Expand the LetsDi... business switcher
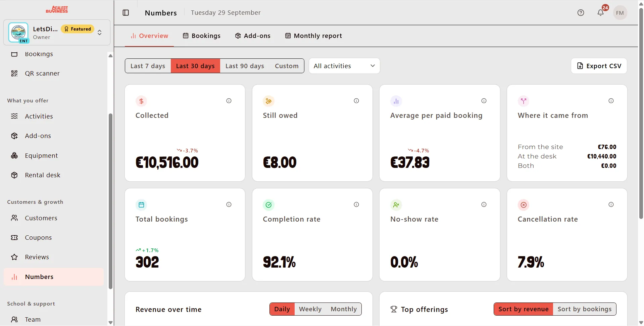Screen dimensions: 644x326 (x=57, y=33)
